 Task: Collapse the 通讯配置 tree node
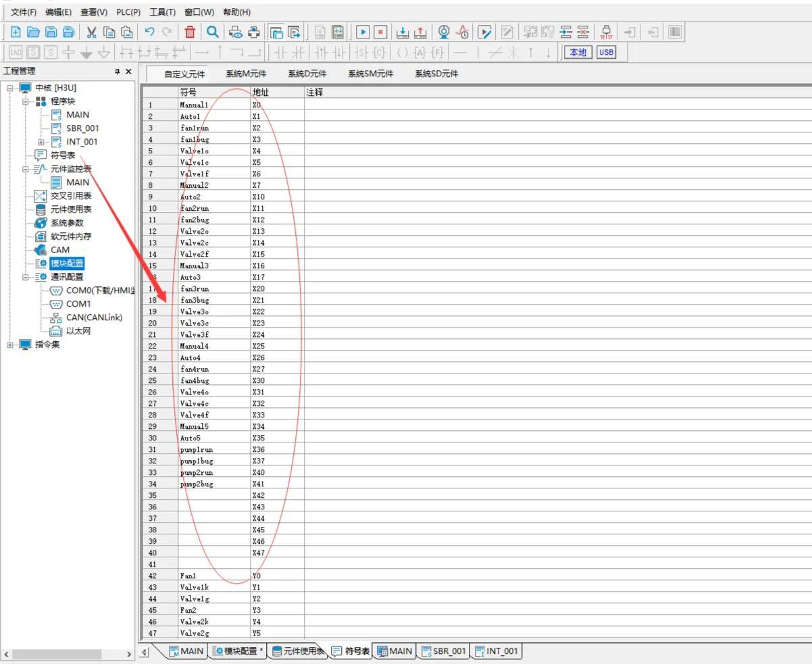click(26, 277)
